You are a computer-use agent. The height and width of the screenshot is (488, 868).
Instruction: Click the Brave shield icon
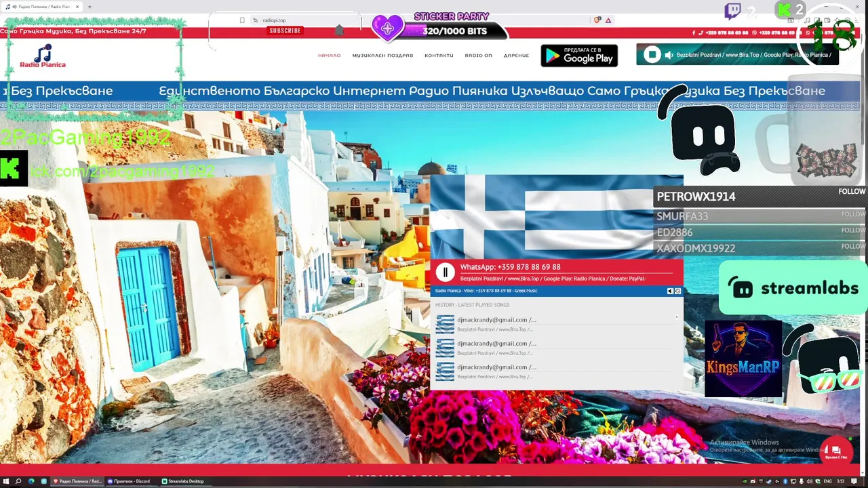point(597,20)
